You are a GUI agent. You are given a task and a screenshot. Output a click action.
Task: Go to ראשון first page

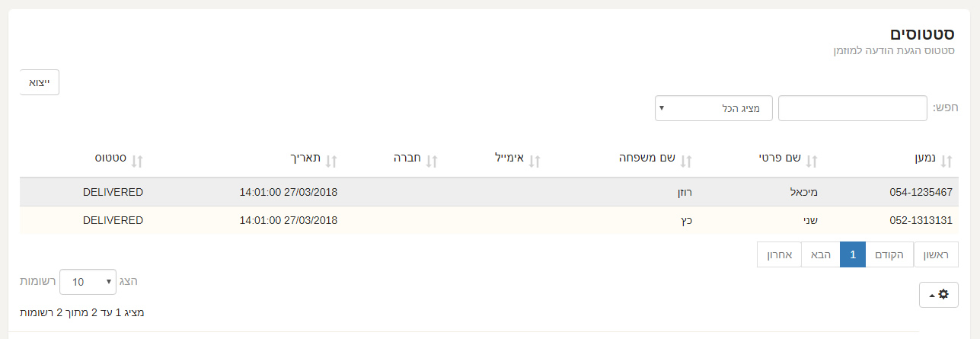tap(936, 254)
